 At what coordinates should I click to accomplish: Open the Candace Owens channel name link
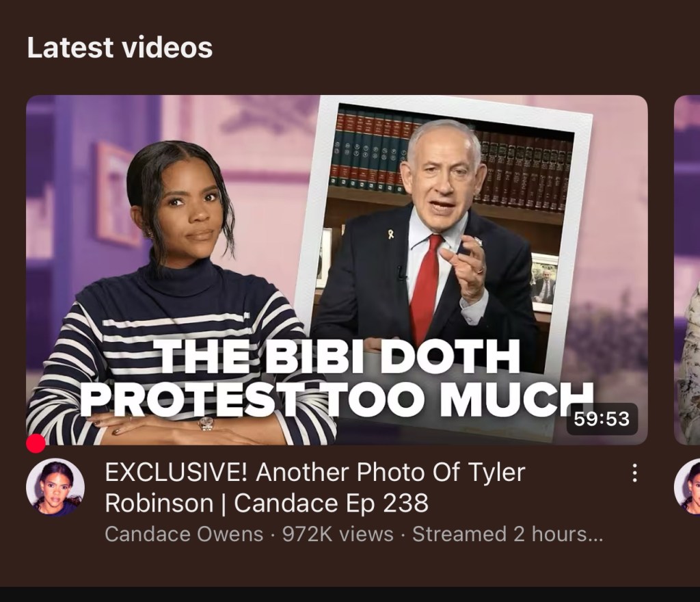[184, 534]
